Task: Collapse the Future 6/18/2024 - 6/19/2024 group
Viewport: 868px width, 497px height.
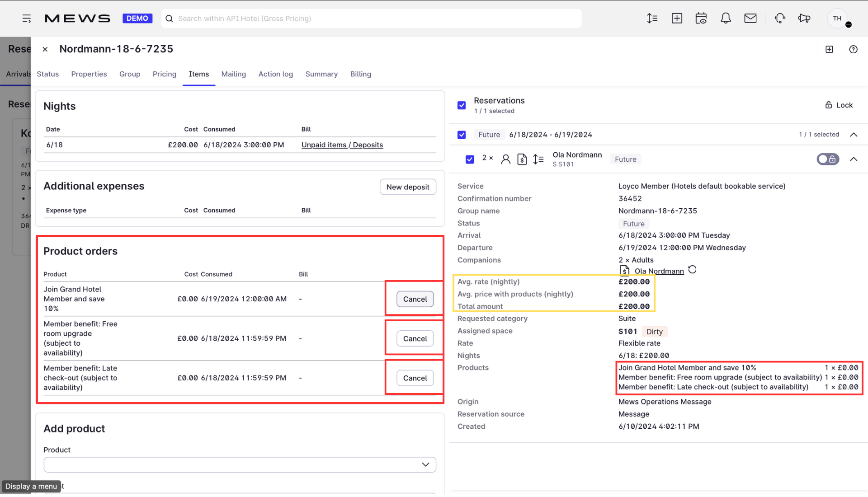Action: click(x=854, y=135)
